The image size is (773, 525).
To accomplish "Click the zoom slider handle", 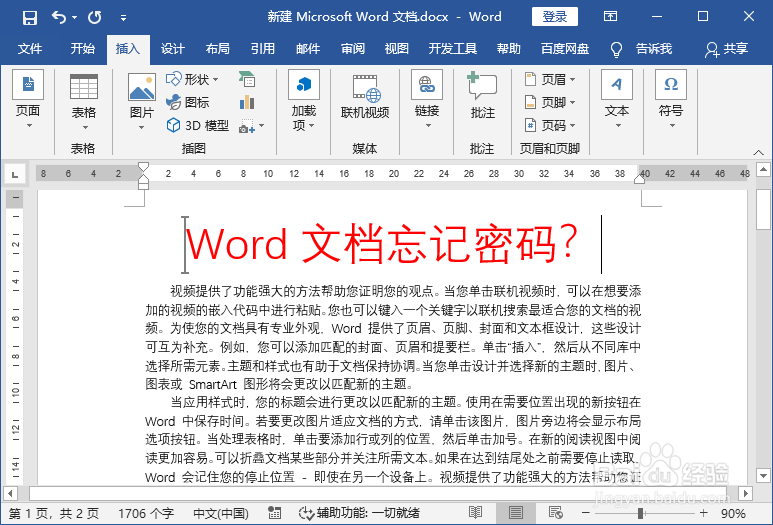I will 640,513.
